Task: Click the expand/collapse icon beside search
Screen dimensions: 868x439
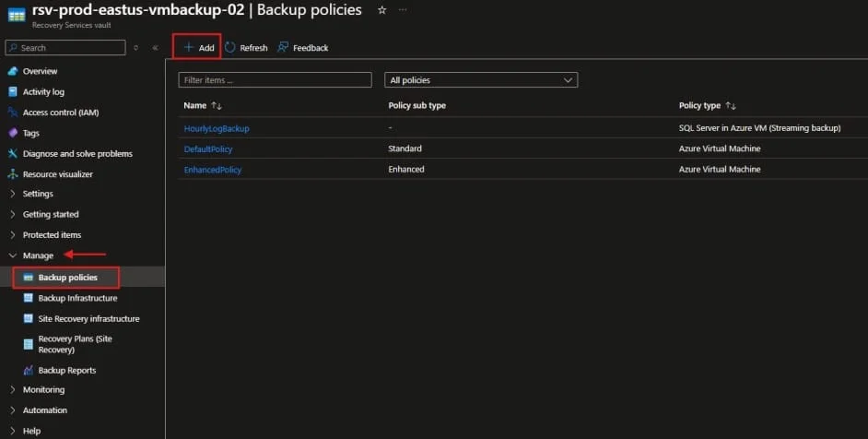Action: tap(136, 48)
